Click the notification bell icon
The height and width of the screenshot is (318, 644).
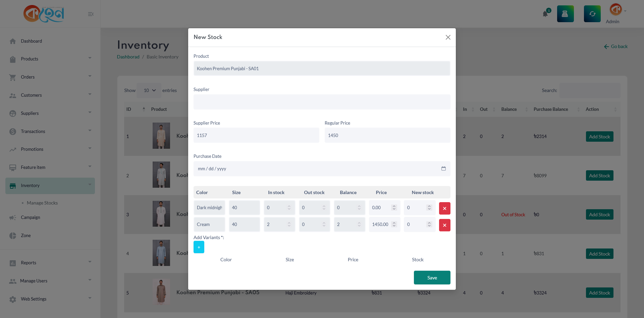click(545, 14)
